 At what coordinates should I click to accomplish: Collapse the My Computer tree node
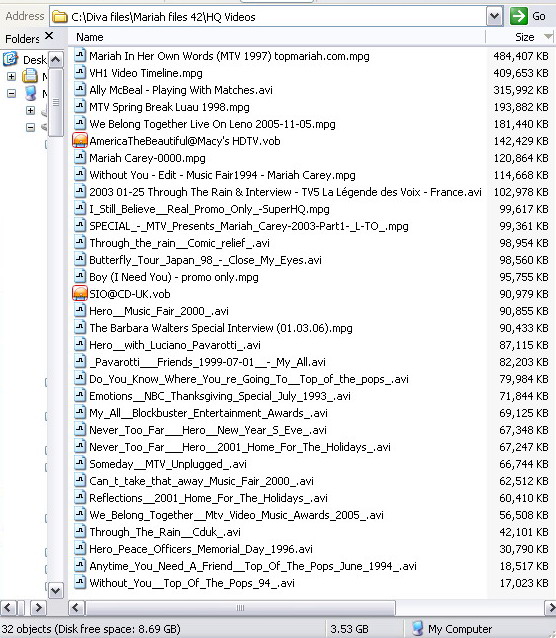[x=11, y=94]
